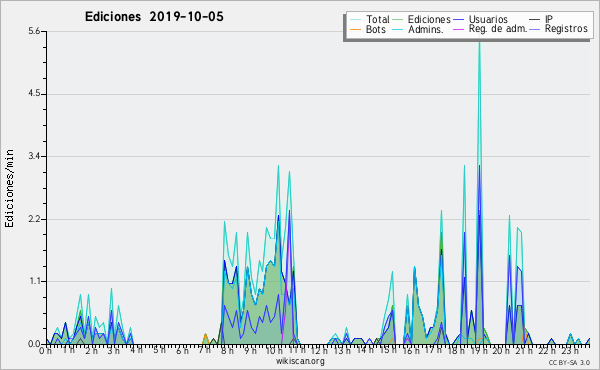
Task: Click the y-axis value 1.1
Action: [x=34, y=281]
